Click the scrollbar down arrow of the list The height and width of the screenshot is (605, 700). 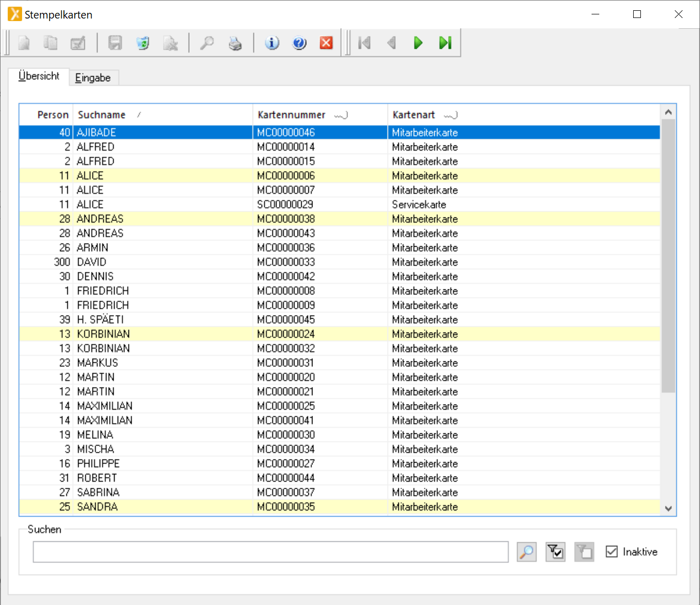tap(668, 508)
